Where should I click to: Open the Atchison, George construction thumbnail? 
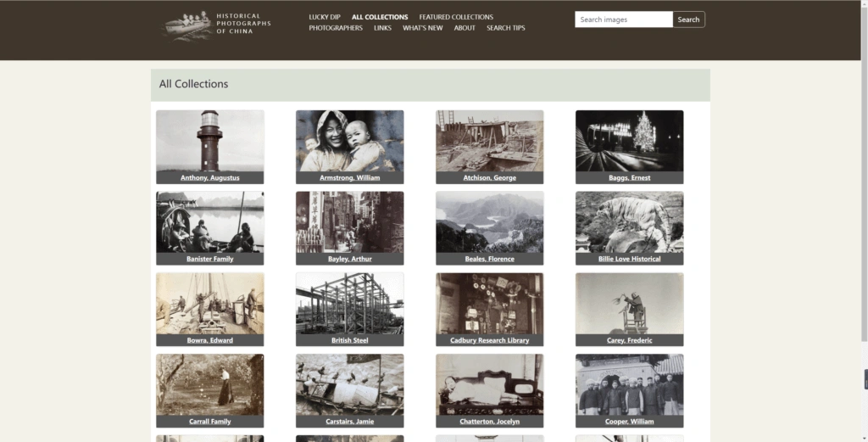pos(489,141)
